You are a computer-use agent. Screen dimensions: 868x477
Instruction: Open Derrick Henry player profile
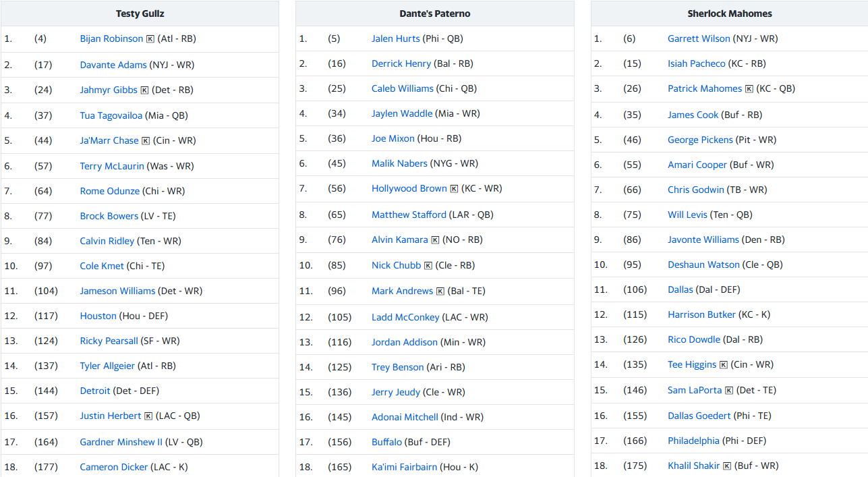401,63
